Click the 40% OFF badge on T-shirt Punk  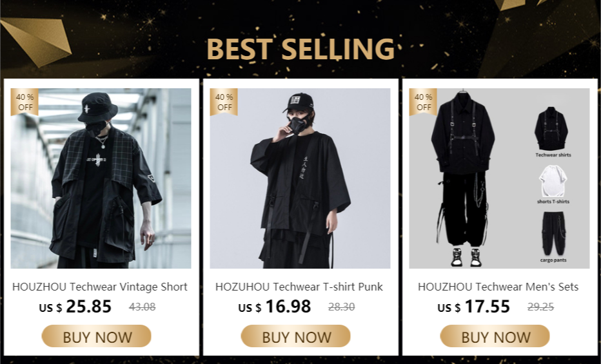pos(224,102)
